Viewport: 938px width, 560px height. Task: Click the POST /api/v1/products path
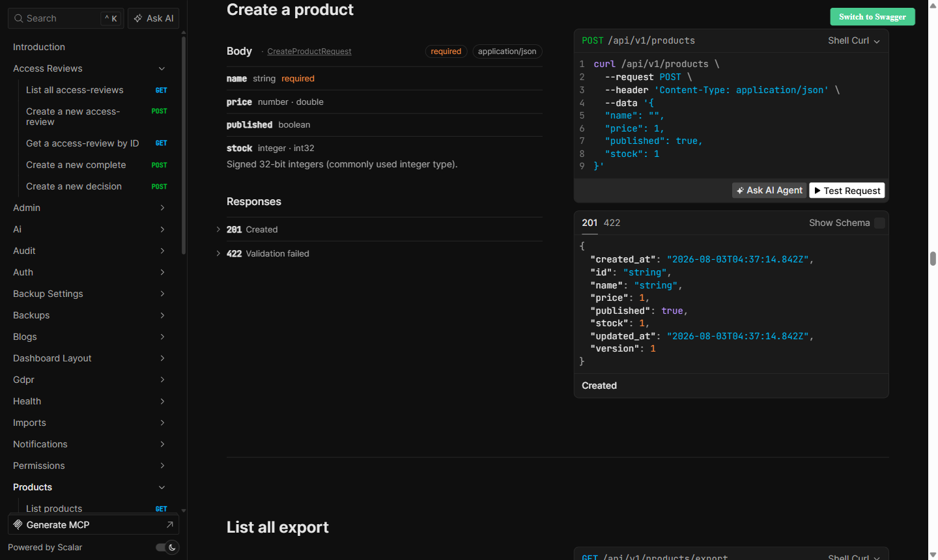638,40
